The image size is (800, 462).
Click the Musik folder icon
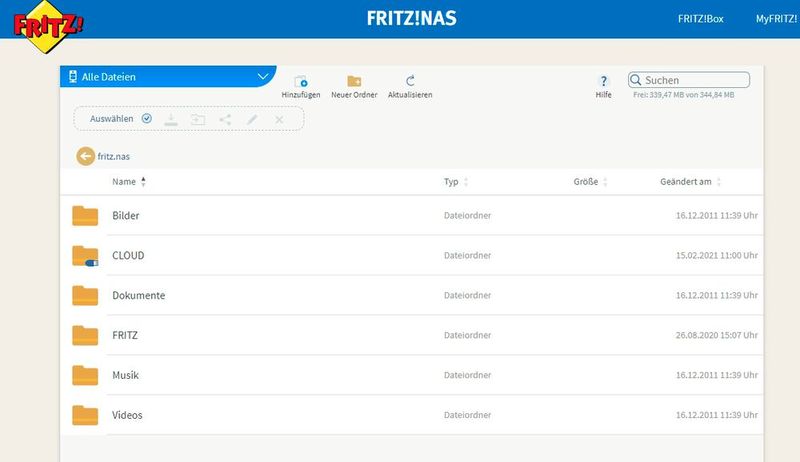pyautogui.click(x=85, y=375)
